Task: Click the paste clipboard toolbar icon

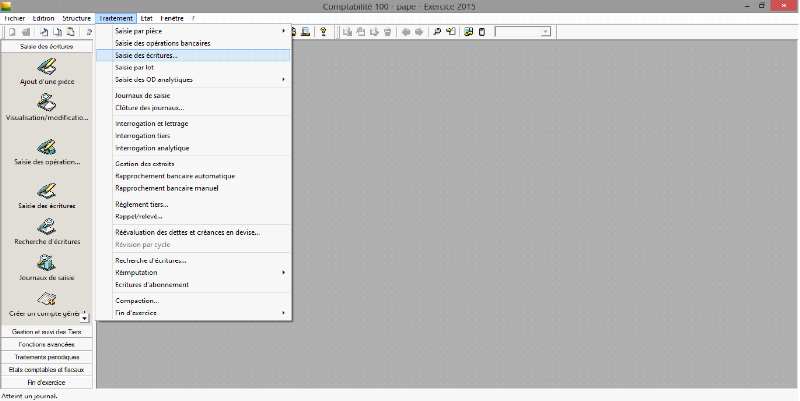Action: (70, 32)
